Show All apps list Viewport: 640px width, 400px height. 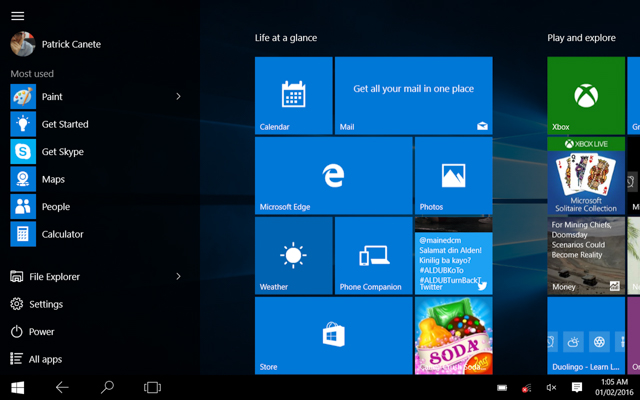[x=36, y=359]
